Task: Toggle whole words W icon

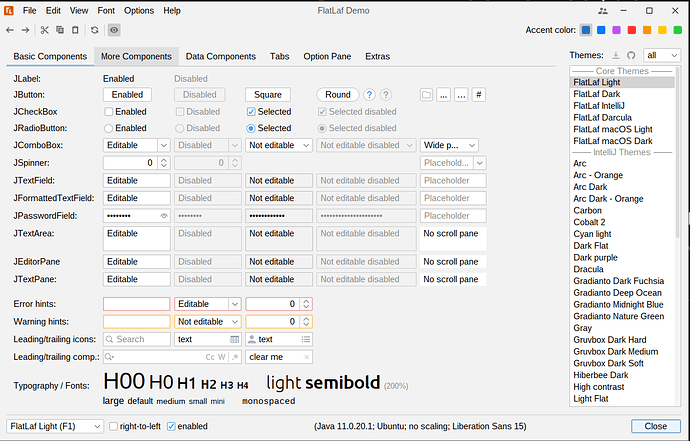Action: tap(221, 357)
